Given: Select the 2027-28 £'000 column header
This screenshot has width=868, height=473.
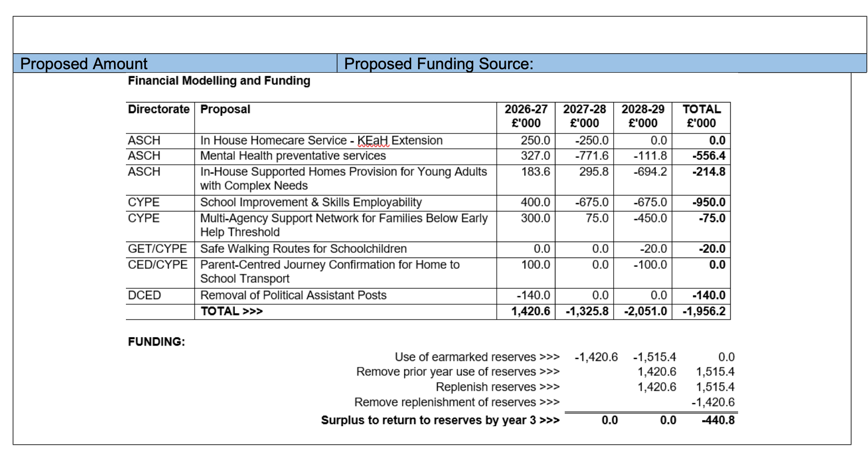Looking at the screenshot, I should tap(584, 116).
